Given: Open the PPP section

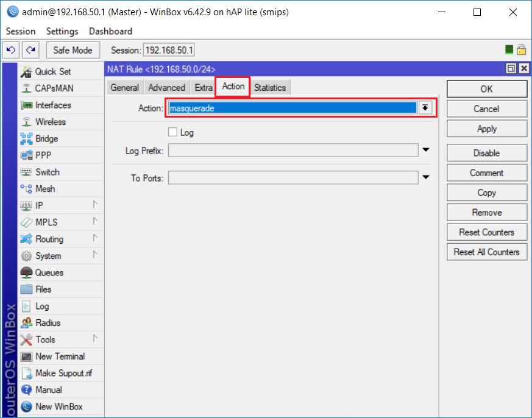Looking at the screenshot, I should 61,155.
